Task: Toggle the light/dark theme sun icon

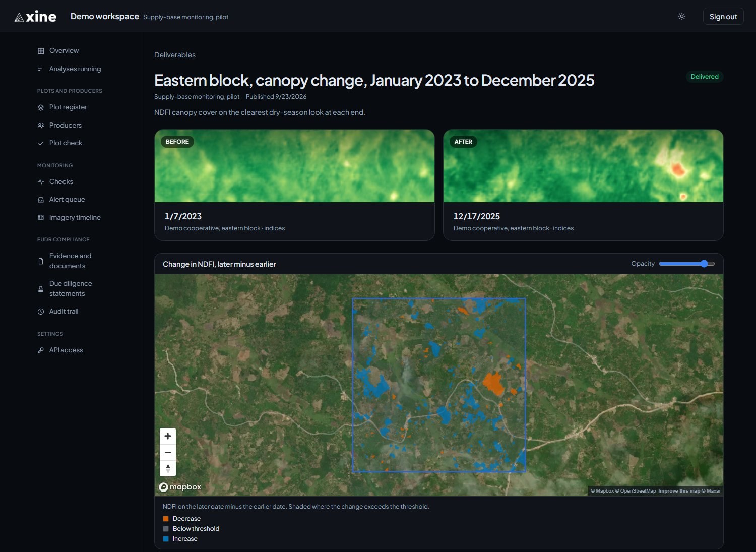Action: click(x=682, y=16)
